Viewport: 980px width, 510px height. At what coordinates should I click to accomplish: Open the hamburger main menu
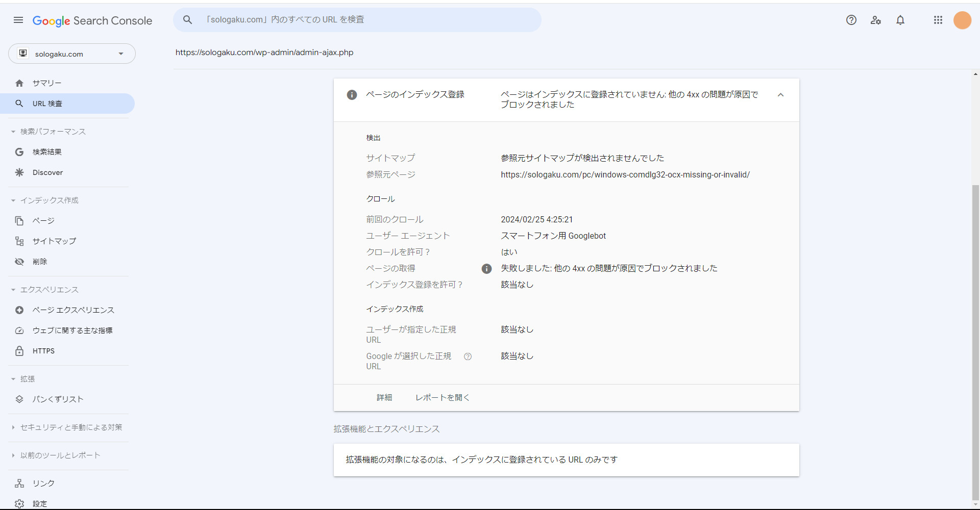18,20
